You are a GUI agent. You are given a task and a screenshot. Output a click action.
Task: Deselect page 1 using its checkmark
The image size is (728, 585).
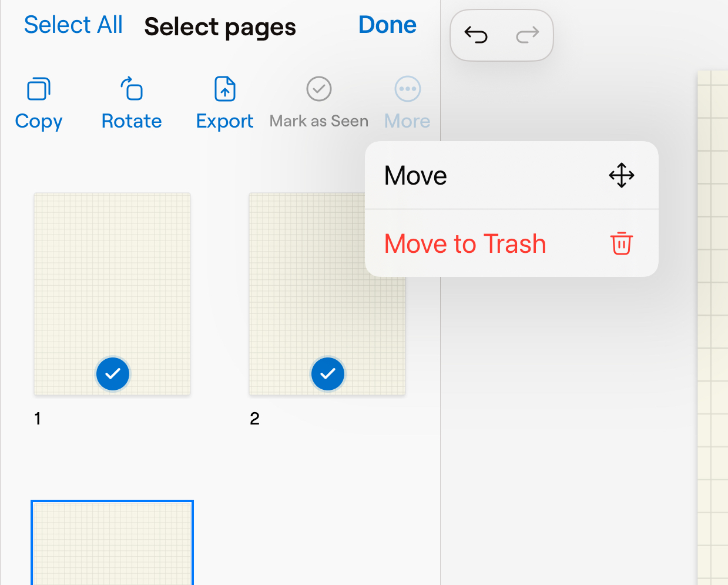(113, 374)
